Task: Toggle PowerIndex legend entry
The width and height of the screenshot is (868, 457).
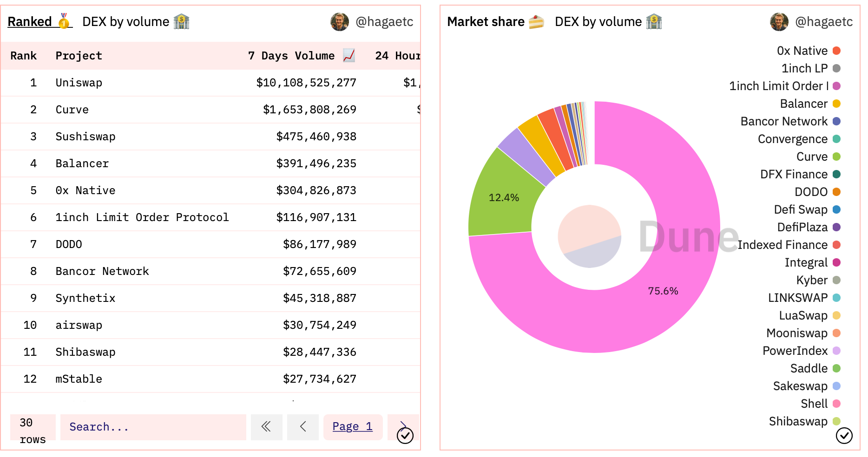Action: [x=802, y=351]
